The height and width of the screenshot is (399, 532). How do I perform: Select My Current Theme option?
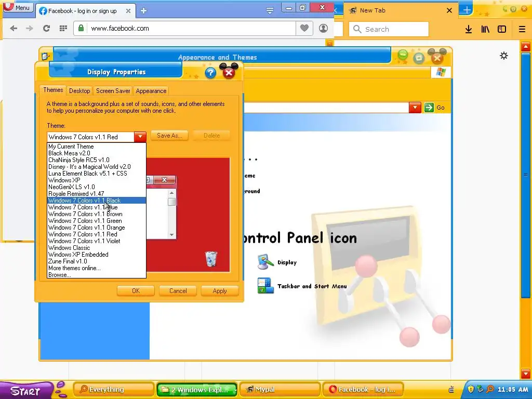coord(96,146)
